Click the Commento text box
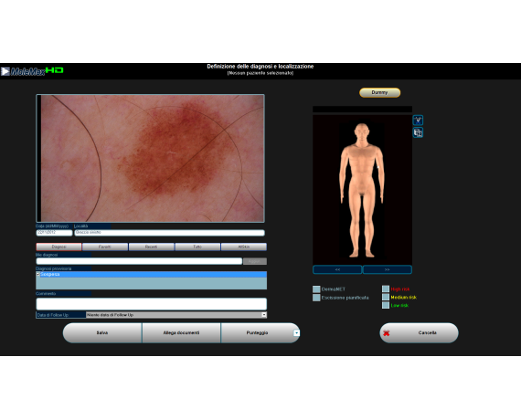521x420 pixels. click(151, 304)
